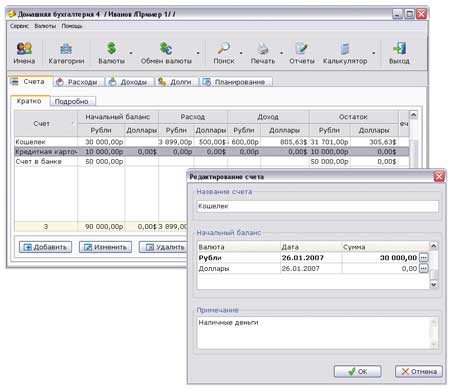This screenshot has height=389, width=450.
Task: Launch Поиск magnifier tool
Action: click(224, 53)
